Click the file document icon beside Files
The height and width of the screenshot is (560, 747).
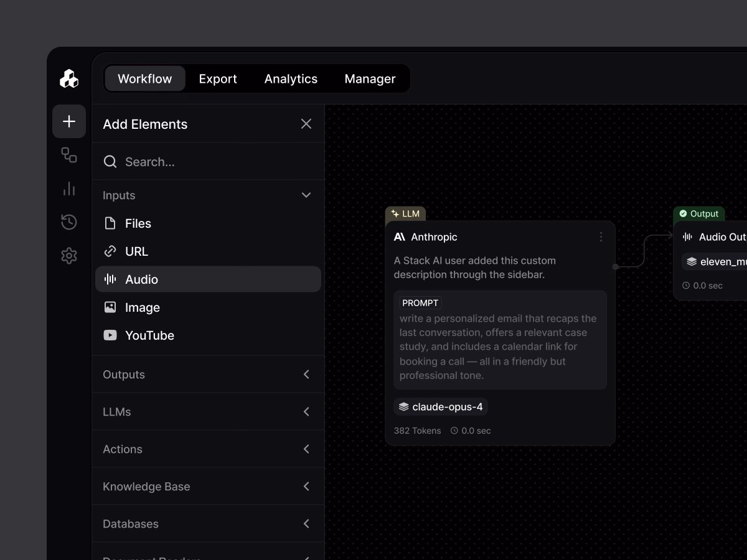[110, 223]
